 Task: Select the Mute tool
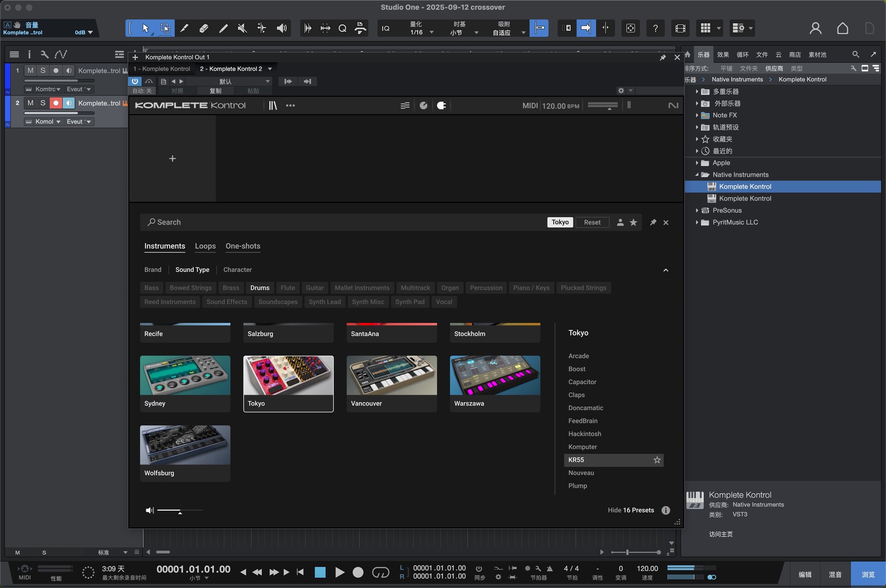point(242,28)
